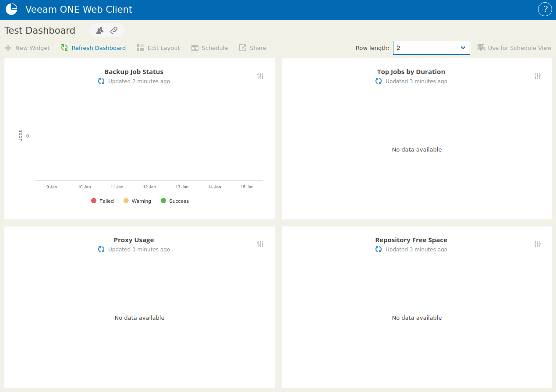Click the Veeam ONE Web Client title

click(x=79, y=9)
